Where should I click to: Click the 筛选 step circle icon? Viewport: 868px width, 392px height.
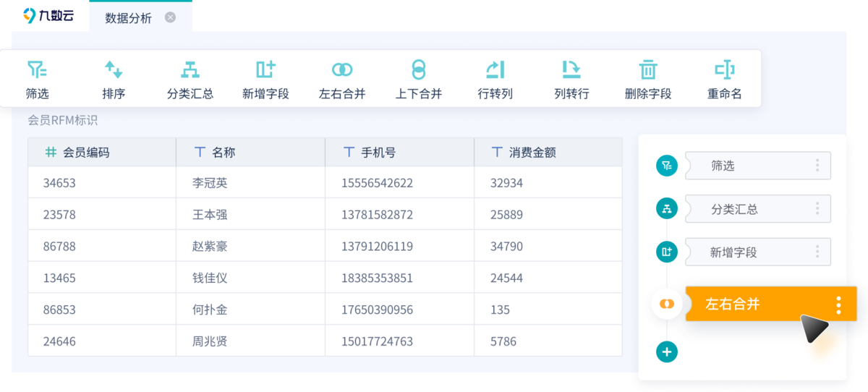[x=667, y=166]
